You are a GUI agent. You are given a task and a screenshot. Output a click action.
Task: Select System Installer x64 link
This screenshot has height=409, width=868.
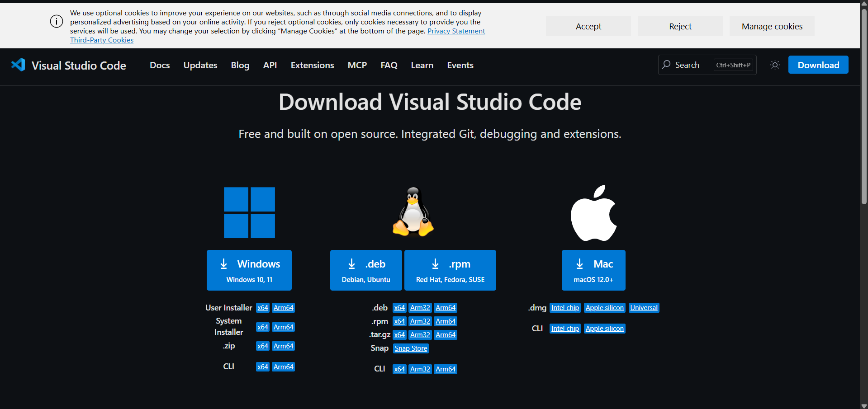tap(263, 327)
